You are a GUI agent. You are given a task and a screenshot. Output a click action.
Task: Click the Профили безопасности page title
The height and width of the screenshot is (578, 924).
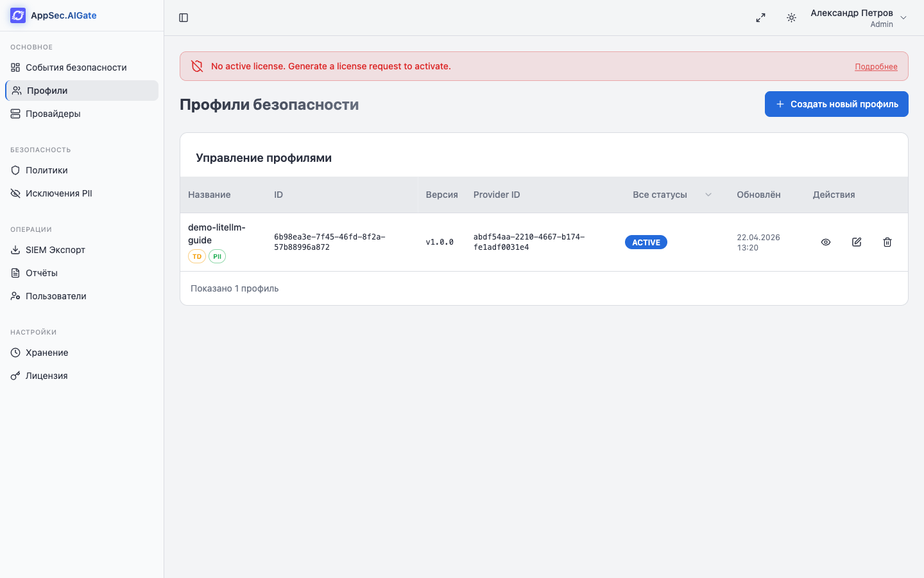(x=269, y=105)
